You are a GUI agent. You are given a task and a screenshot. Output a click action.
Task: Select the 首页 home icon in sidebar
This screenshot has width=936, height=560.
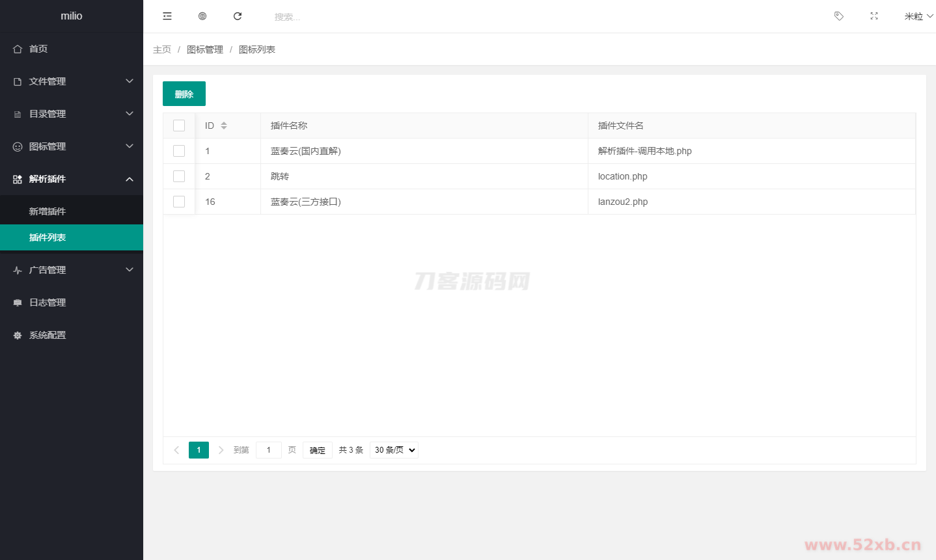coord(17,48)
